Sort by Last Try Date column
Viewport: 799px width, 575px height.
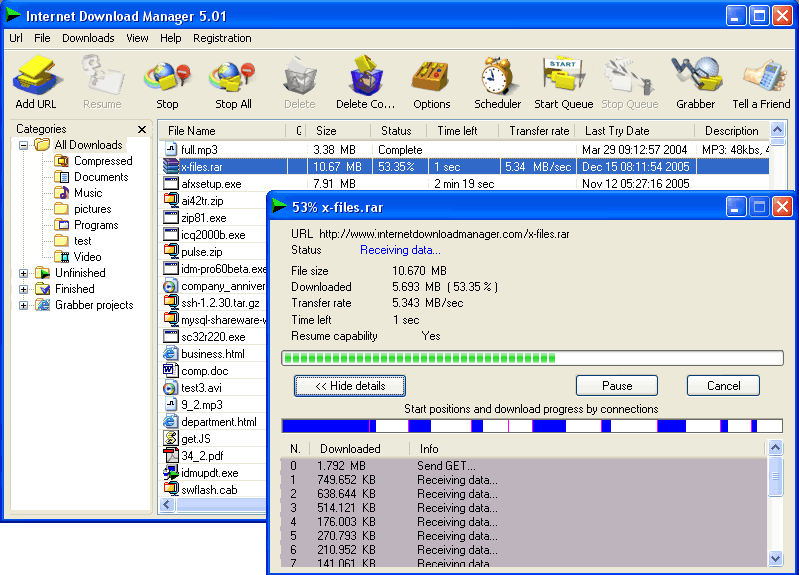coord(635,131)
